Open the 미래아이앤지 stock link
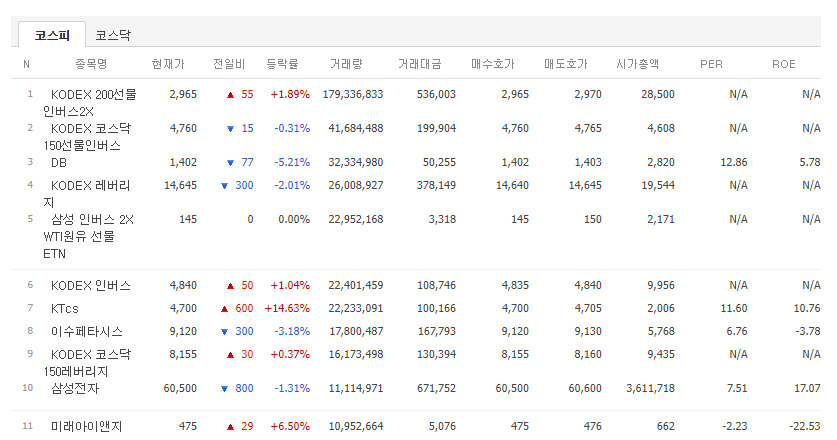The height and width of the screenshot is (440, 837). (86, 426)
